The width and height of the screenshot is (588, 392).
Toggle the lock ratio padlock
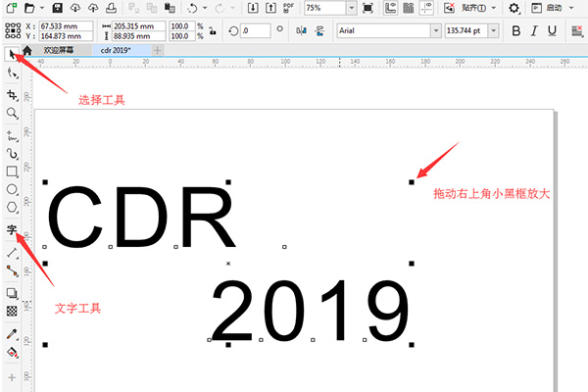[x=213, y=30]
